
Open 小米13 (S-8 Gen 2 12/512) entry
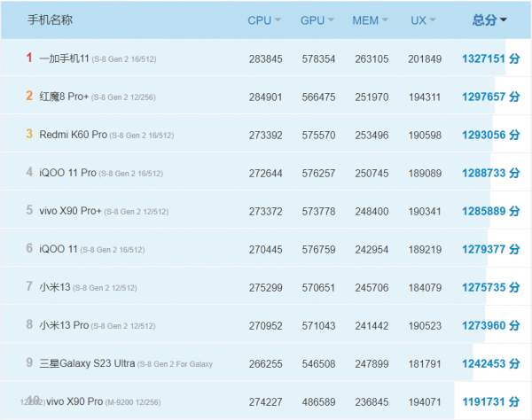pos(88,287)
